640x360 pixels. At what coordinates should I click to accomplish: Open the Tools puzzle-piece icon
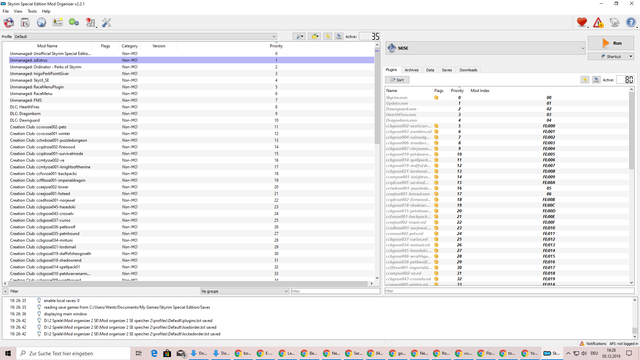[90, 22]
